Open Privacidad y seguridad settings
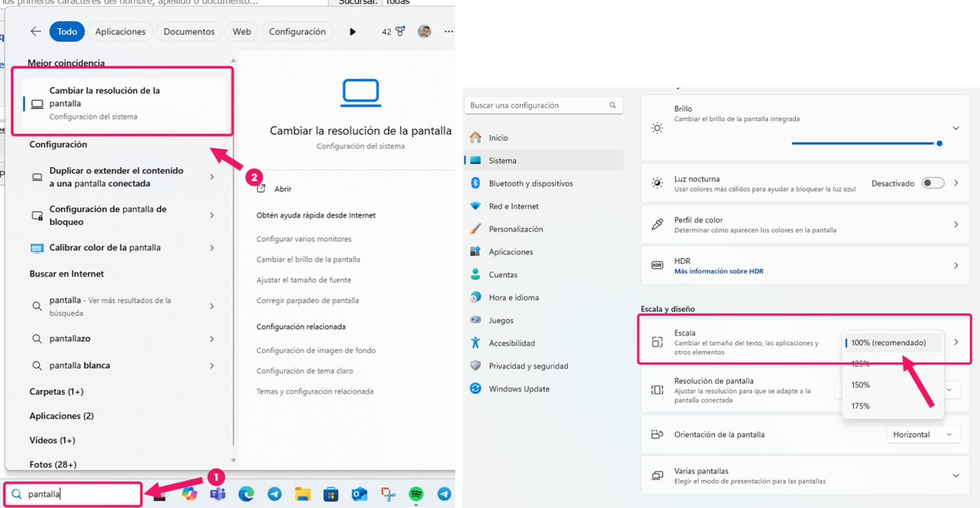 (x=544, y=366)
